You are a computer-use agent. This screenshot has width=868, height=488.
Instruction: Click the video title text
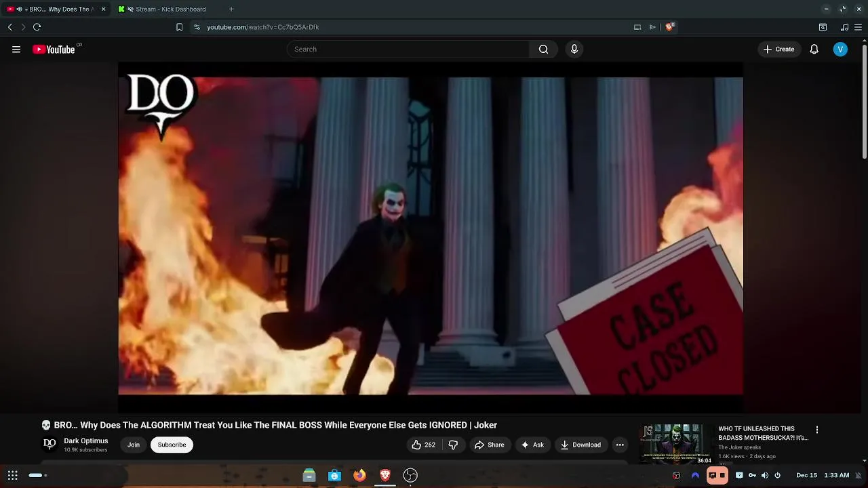(x=269, y=425)
